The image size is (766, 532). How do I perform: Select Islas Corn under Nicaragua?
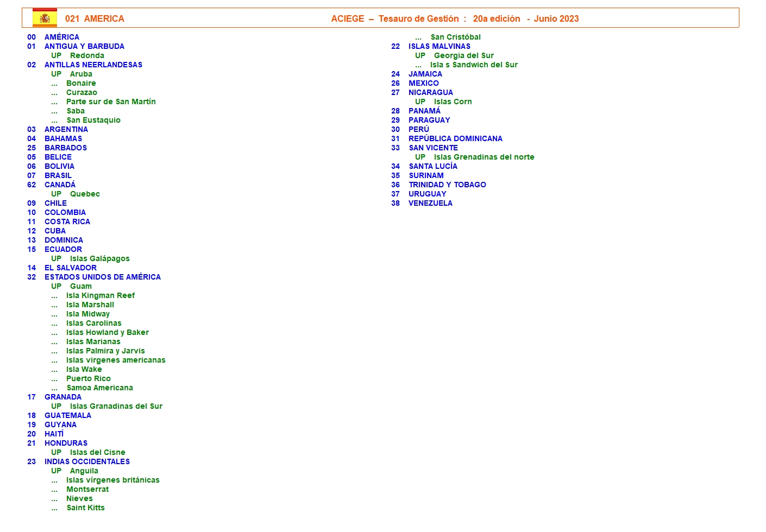453,102
